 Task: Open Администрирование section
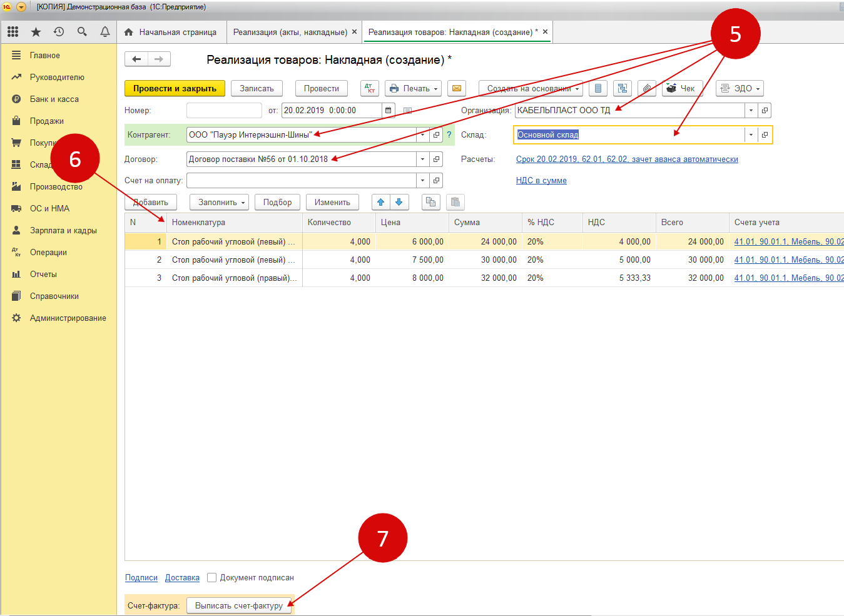pos(68,318)
